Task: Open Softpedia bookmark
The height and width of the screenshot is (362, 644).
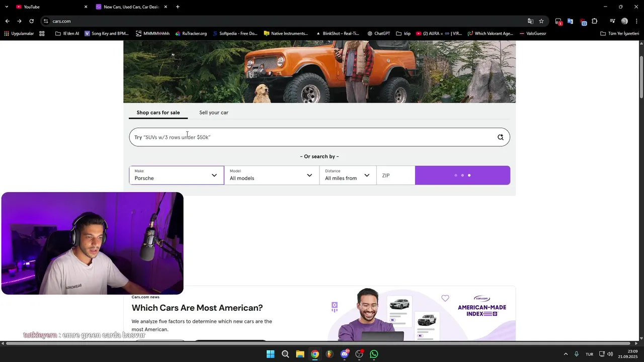Action: point(235,34)
